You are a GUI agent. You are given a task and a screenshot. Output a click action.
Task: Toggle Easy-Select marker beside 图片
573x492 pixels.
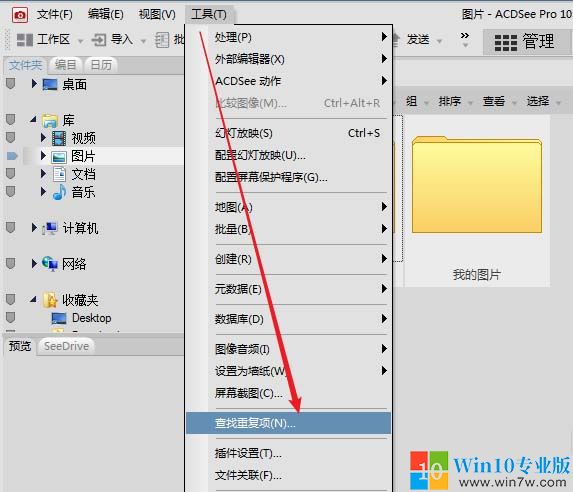(12, 156)
